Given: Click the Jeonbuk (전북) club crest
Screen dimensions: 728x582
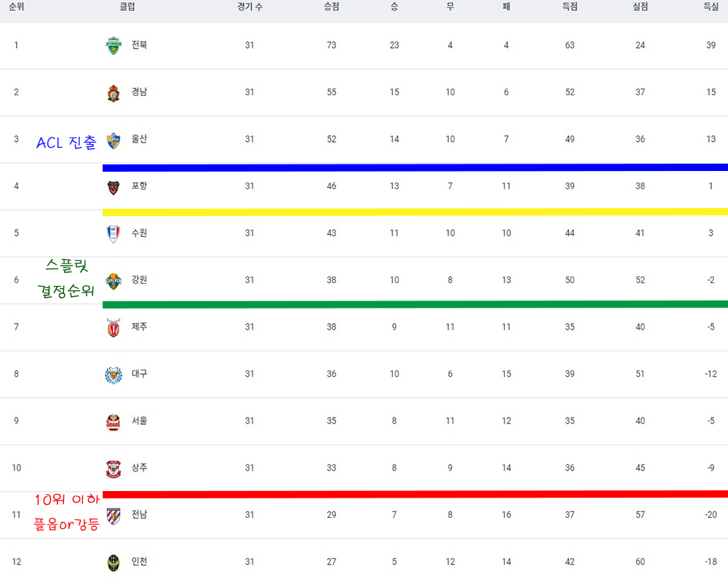Looking at the screenshot, I should point(114,46).
